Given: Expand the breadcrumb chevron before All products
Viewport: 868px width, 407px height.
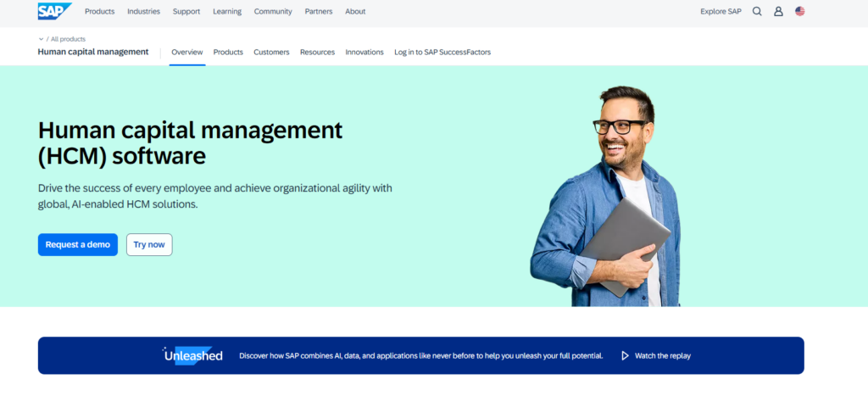Looking at the screenshot, I should coord(41,39).
